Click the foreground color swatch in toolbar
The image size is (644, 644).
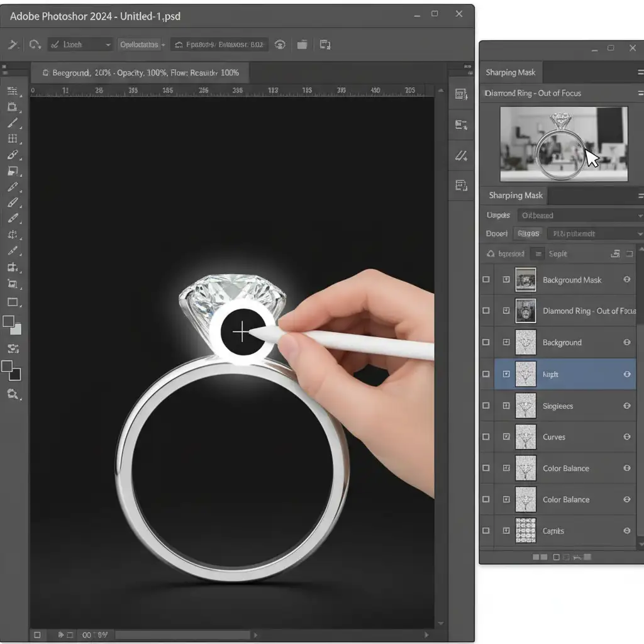coord(9,322)
